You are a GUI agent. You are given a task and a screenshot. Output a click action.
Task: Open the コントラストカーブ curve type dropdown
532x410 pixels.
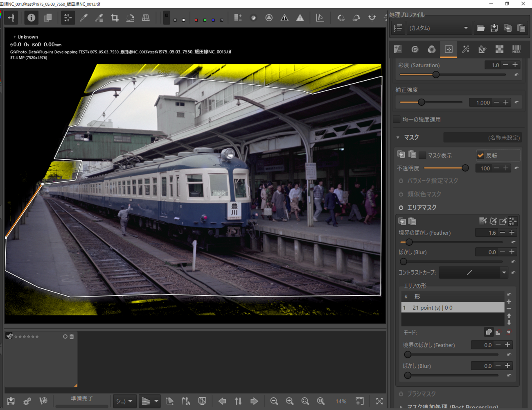tap(504, 272)
